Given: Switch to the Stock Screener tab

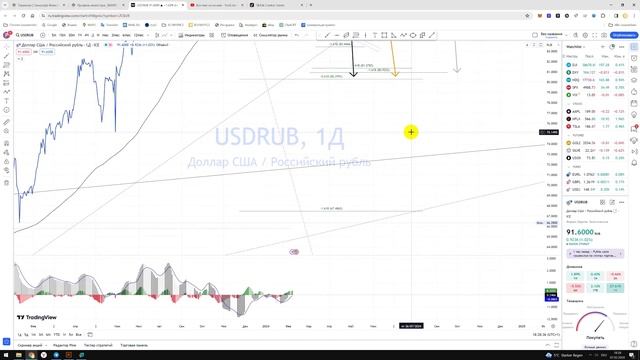Looking at the screenshot, I should 29,345.
